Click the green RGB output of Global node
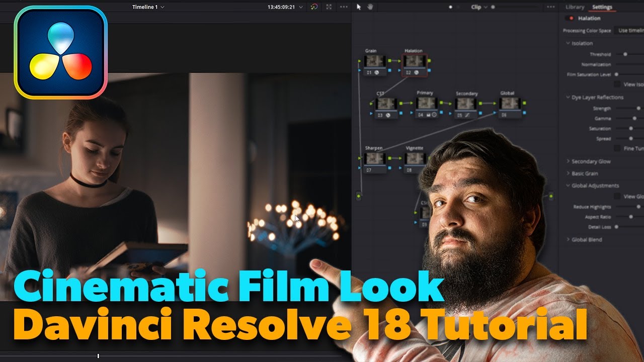This screenshot has height=362, width=644. 524,103
